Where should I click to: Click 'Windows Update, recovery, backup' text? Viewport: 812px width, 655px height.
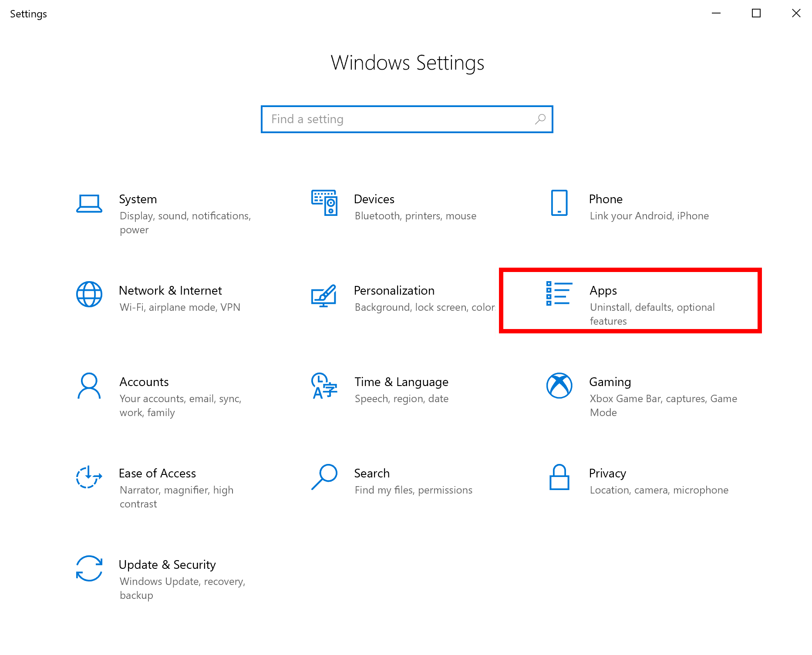183,588
